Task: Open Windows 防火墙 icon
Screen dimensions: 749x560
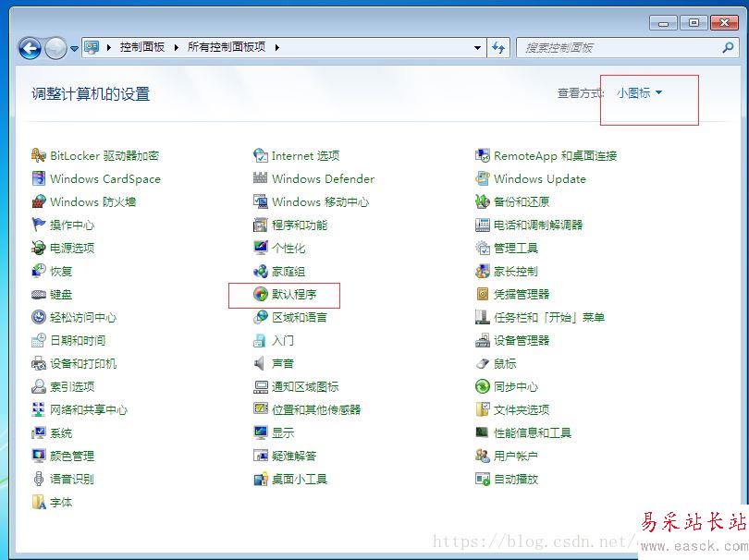Action: (38, 201)
